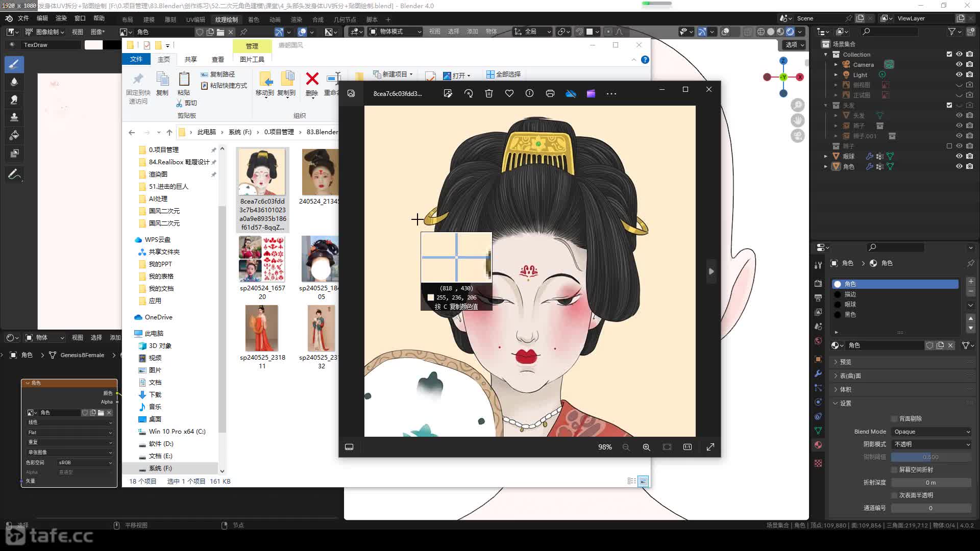The width and height of the screenshot is (980, 551).
Task: Favorite the image with the heart icon
Action: point(509,93)
